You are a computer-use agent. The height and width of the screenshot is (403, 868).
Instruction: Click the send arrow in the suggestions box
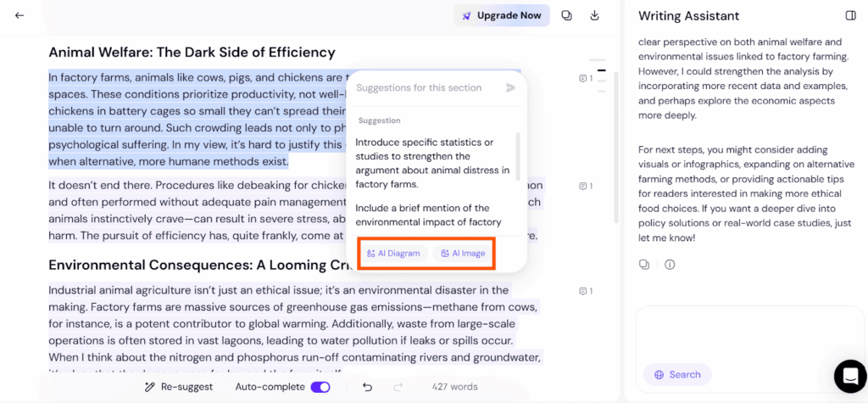click(510, 87)
